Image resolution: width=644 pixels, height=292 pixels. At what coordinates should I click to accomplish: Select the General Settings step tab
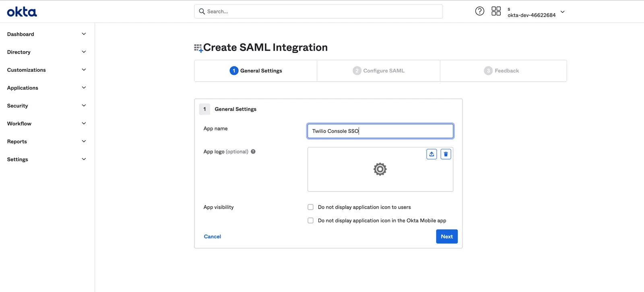point(256,71)
